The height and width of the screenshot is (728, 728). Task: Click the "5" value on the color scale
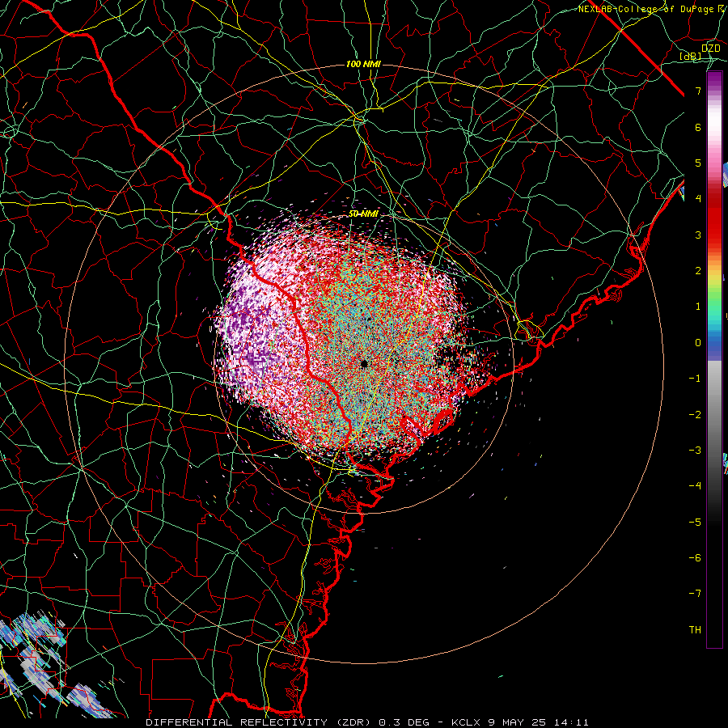click(x=698, y=163)
